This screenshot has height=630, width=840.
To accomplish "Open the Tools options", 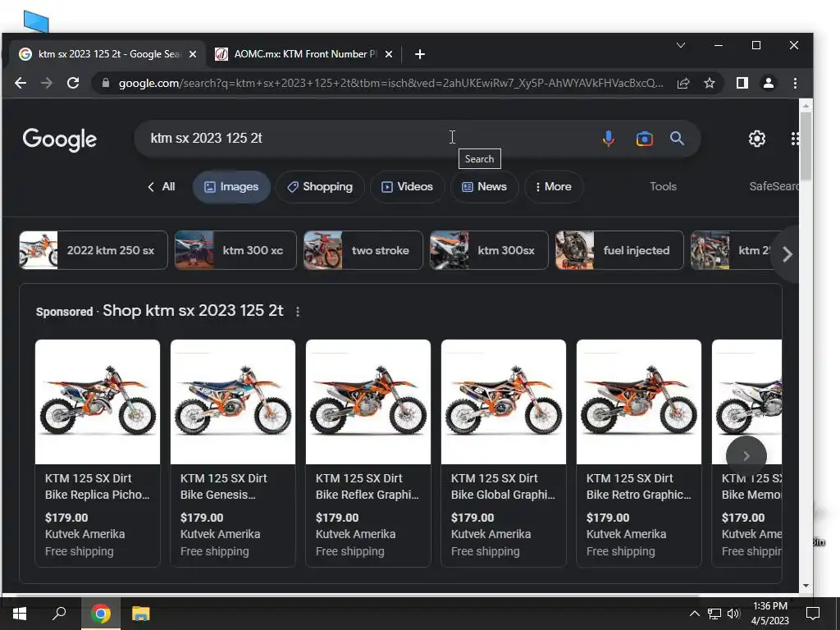I will coord(663,186).
